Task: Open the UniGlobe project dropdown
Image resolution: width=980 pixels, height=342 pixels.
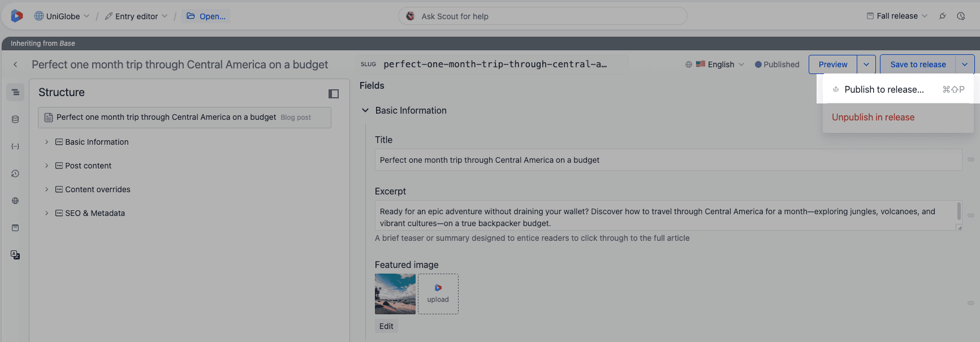Action: pyautogui.click(x=62, y=16)
